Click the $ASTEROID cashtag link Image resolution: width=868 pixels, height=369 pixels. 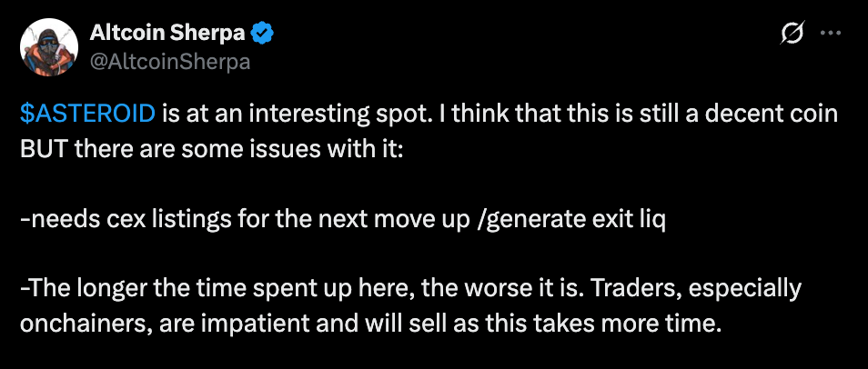(x=89, y=116)
